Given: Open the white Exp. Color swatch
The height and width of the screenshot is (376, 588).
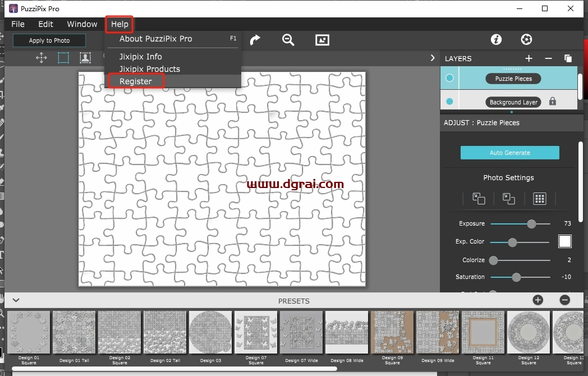Looking at the screenshot, I should click(x=565, y=241).
